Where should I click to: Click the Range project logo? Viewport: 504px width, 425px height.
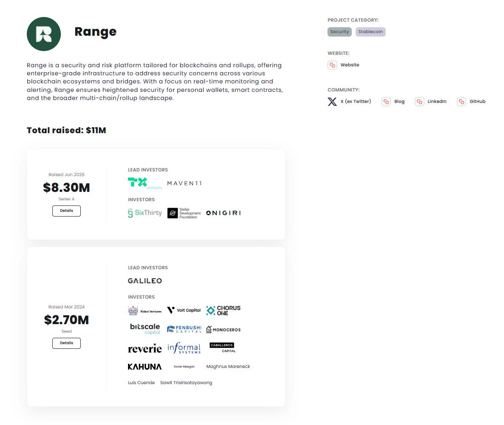tap(44, 34)
